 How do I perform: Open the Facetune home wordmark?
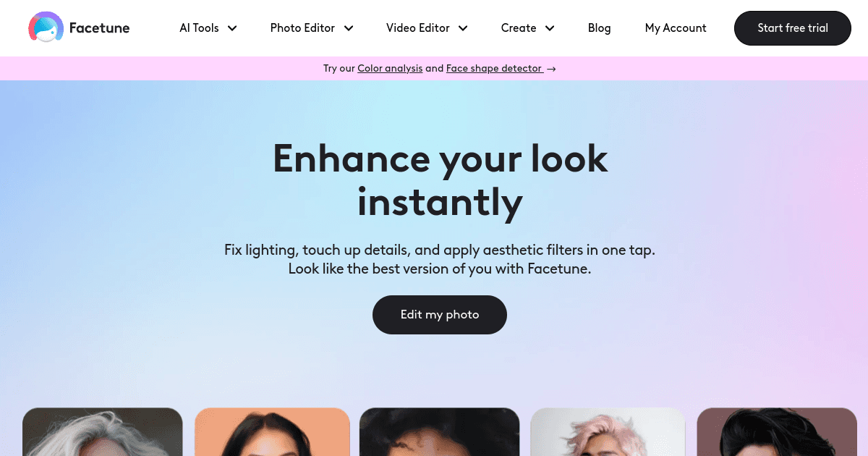point(99,28)
